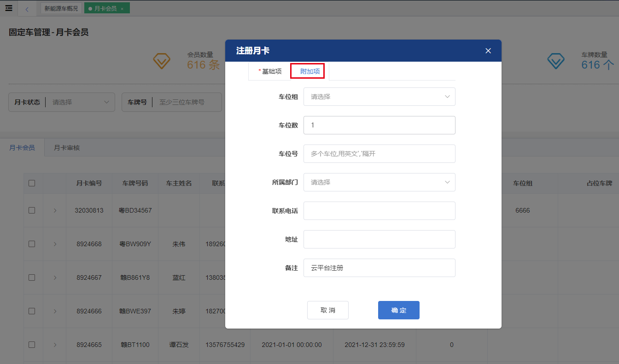Click plate number 赣BT1100
Screen dimensions: 619x364
(135, 345)
